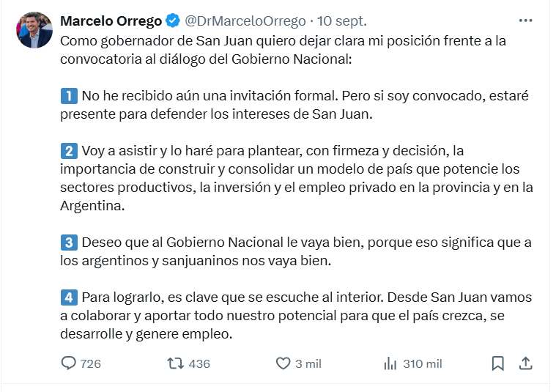Click the blue number 3 emoji
Screen dimensions: 556x392
[x=67, y=242]
